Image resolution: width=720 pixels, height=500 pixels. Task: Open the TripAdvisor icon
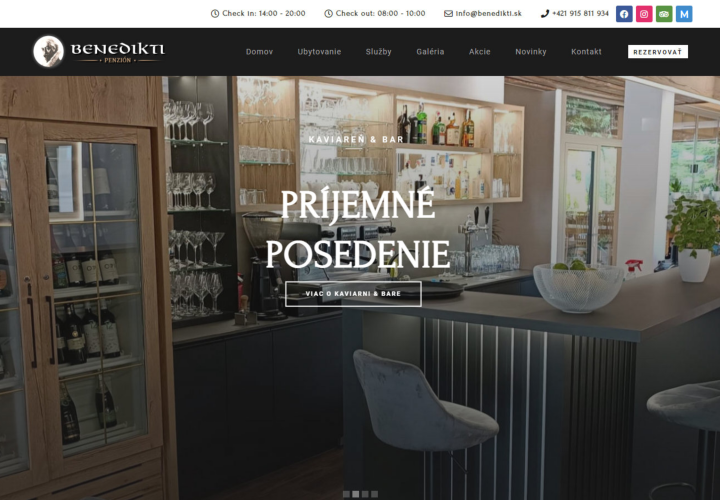pyautogui.click(x=664, y=14)
